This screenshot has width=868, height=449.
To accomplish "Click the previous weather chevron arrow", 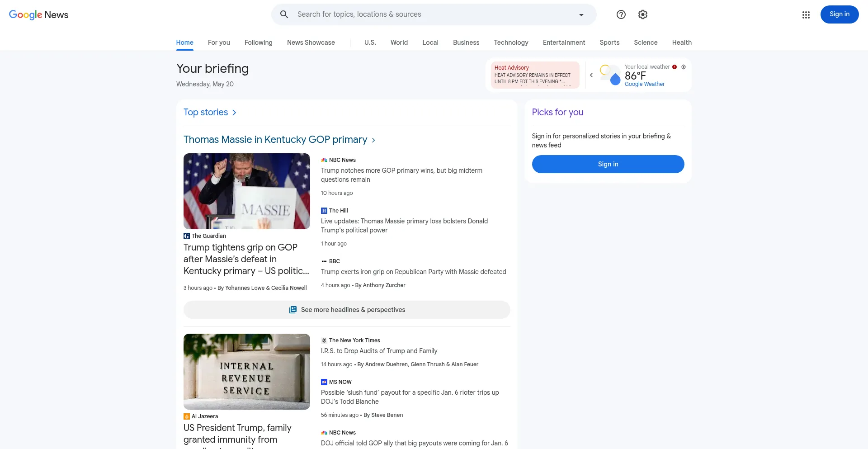I will point(591,75).
